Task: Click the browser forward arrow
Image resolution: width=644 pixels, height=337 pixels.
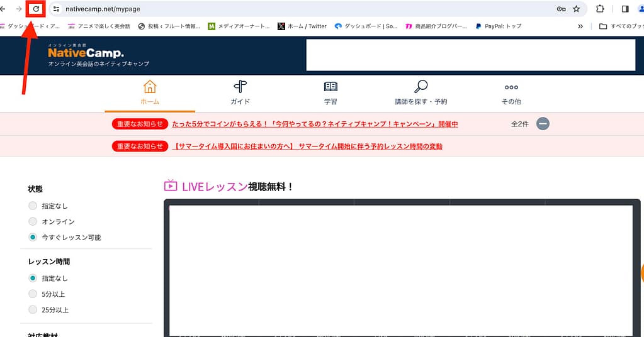Action: point(19,9)
